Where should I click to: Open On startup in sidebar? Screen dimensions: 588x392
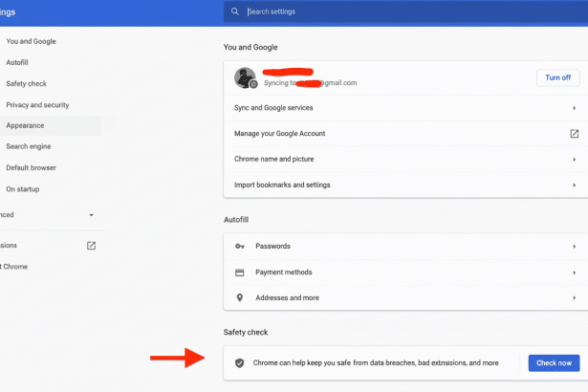point(23,189)
